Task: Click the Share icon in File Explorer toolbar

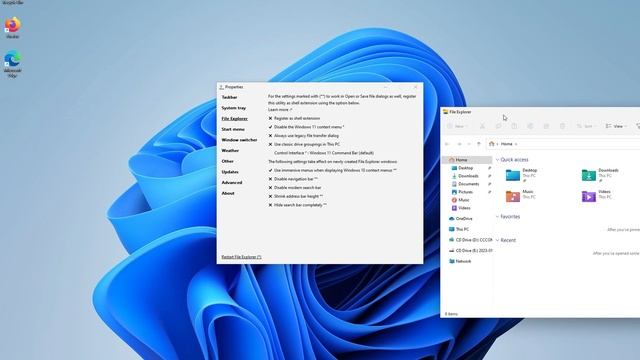Action: coord(546,126)
